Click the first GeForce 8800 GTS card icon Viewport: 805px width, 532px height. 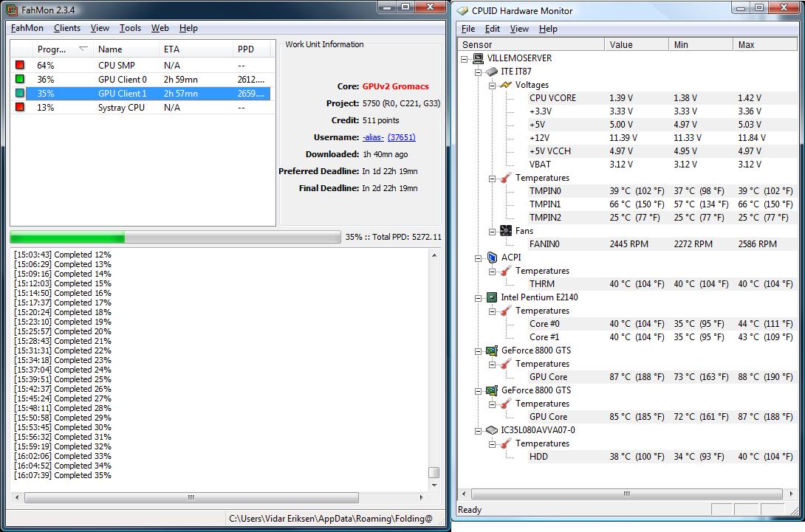[x=492, y=350]
